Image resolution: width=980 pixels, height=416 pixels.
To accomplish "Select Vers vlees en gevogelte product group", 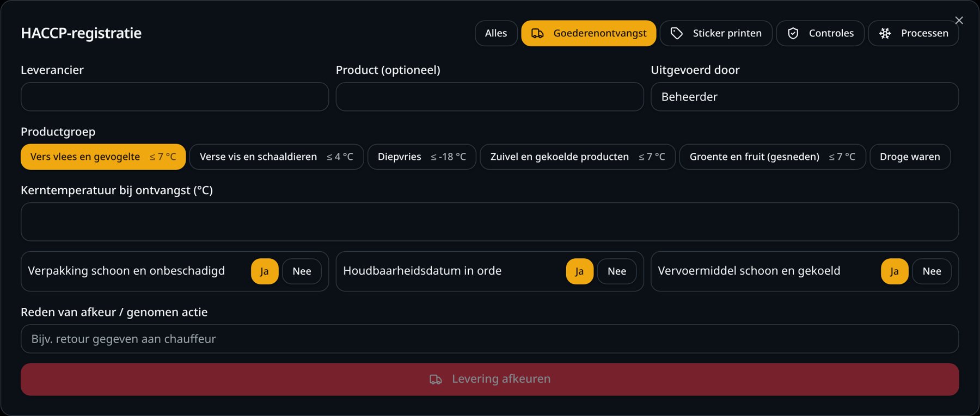I will point(103,157).
